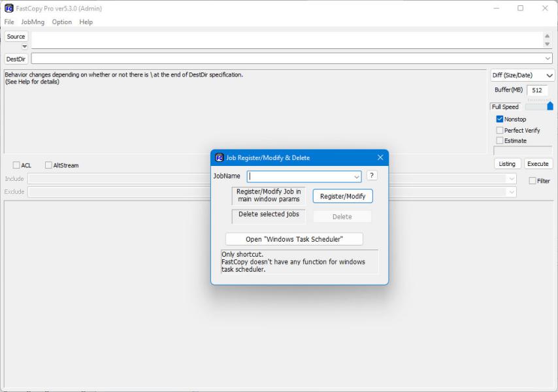Click the icon in Job Register dialog title
Image resolution: width=558 pixels, height=392 pixels.
220,157
